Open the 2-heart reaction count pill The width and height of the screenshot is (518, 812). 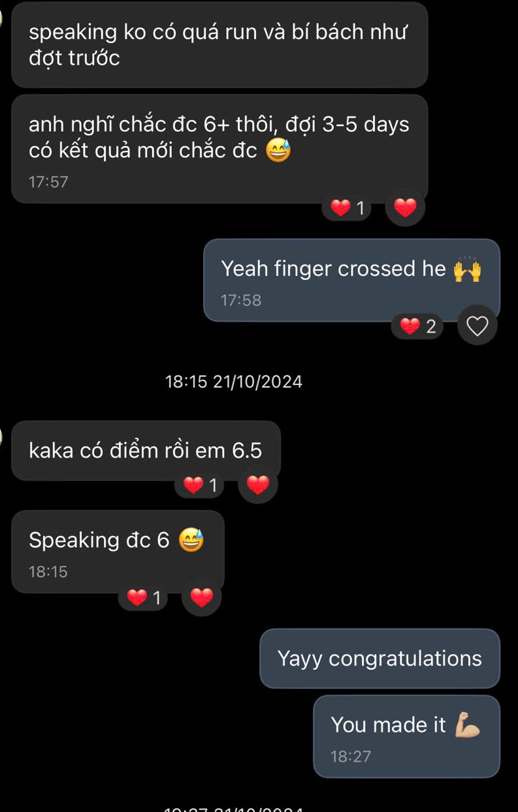(417, 326)
